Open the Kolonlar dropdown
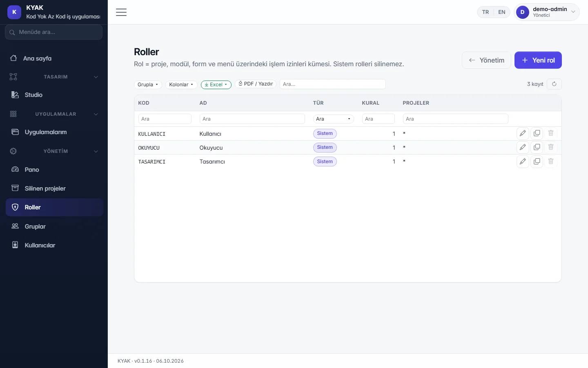Image resolution: width=588 pixels, height=368 pixels. [x=181, y=85]
